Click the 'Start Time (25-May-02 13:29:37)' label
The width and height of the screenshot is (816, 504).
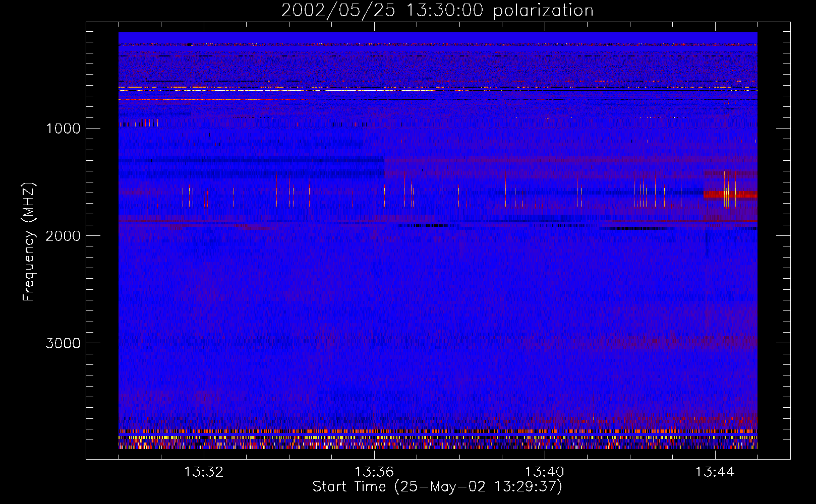[x=437, y=487]
